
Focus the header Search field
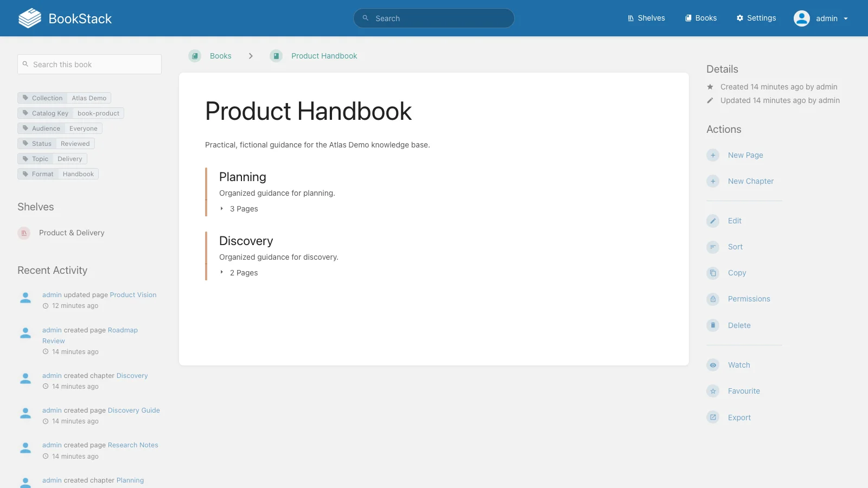pos(434,18)
